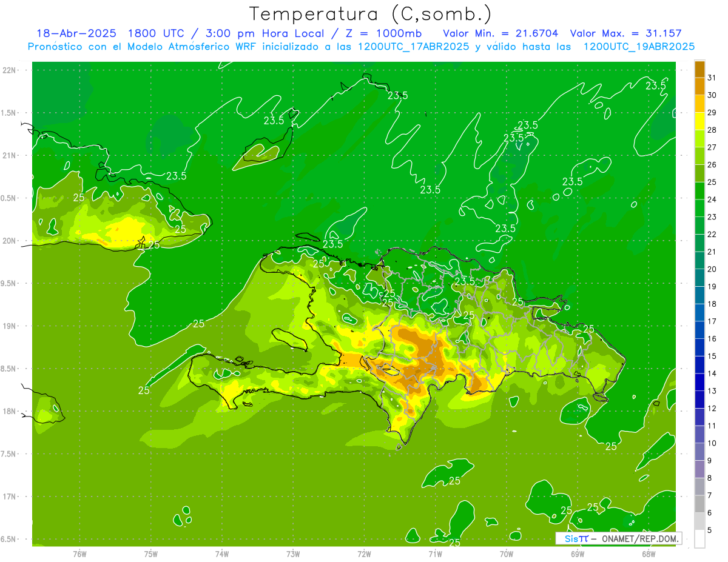Click the yellow colorbar segment between 28 and 29

(699, 121)
